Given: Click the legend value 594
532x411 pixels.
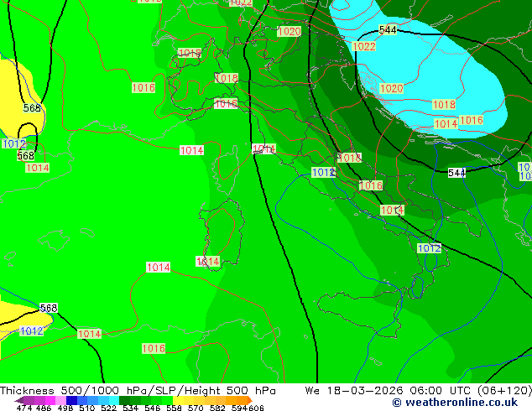Looking at the screenshot, I should point(239,408).
